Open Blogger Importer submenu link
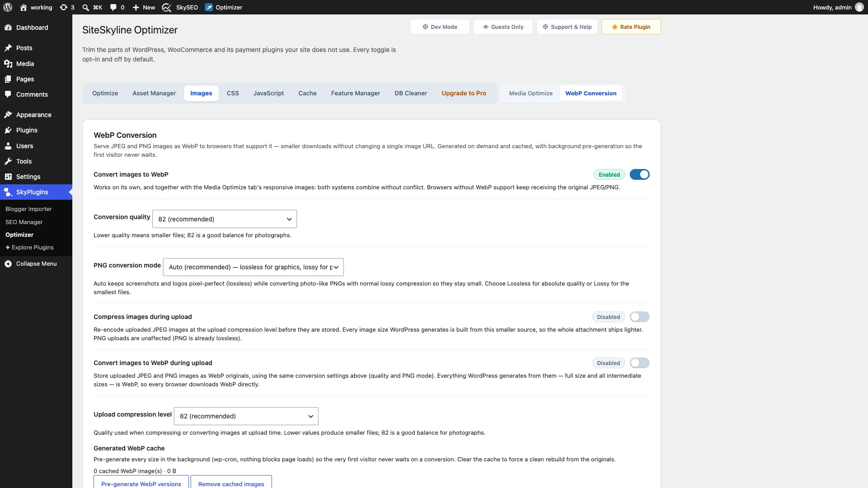 pos(28,209)
